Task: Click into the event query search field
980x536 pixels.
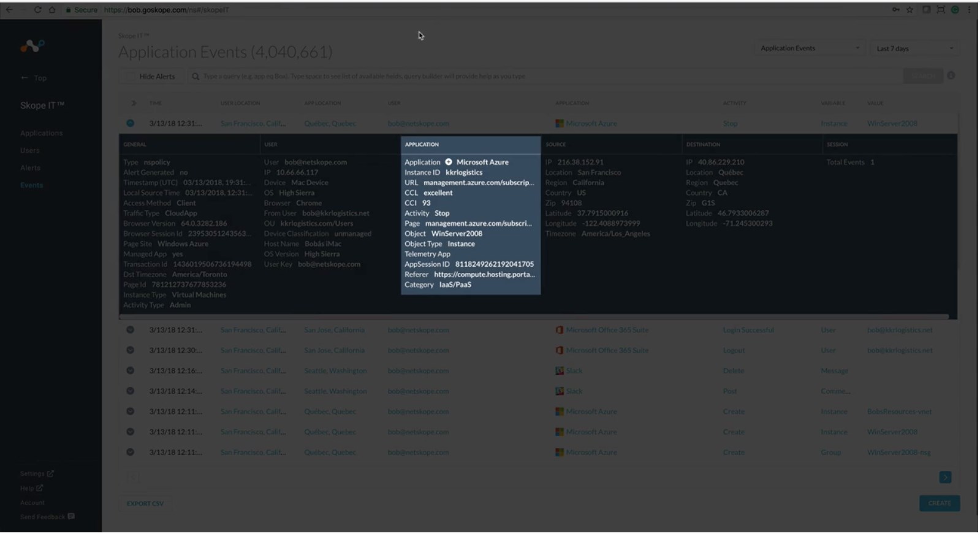Action: tap(545, 76)
